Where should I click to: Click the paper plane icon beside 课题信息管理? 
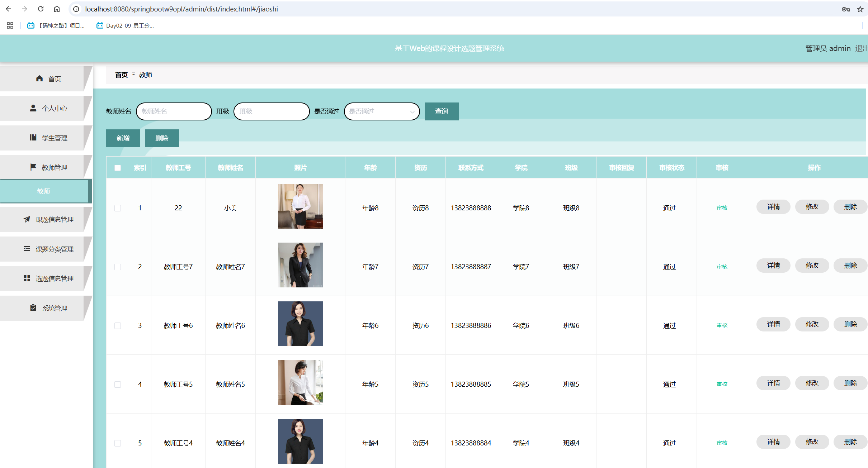[27, 219]
